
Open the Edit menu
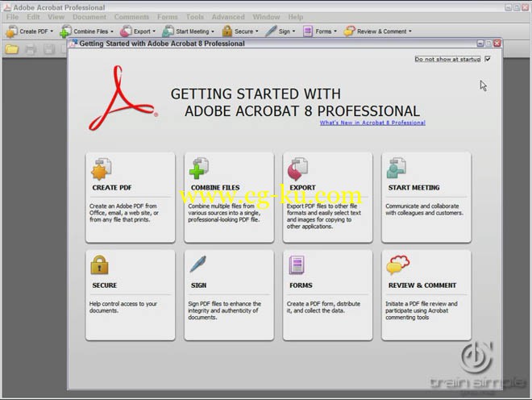pyautogui.click(x=33, y=17)
